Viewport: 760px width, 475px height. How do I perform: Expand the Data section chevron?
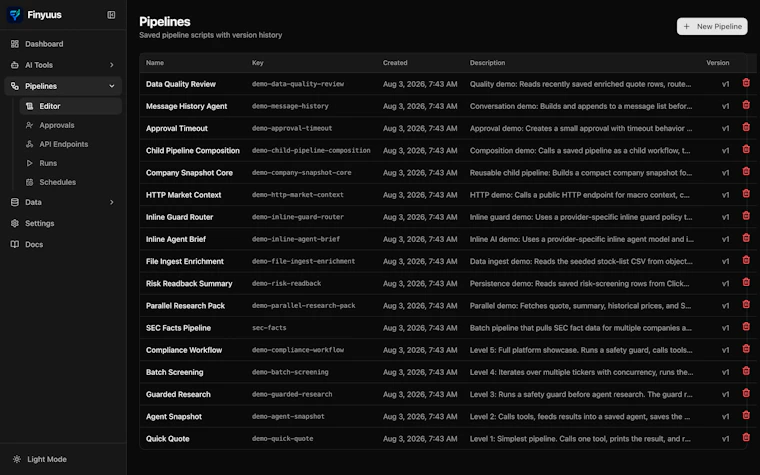pos(111,202)
